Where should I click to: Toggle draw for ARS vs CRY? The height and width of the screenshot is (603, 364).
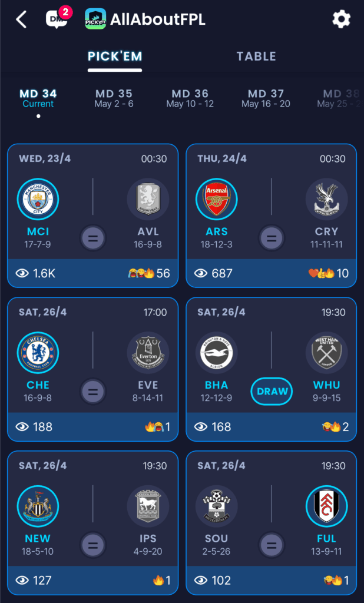[272, 238]
